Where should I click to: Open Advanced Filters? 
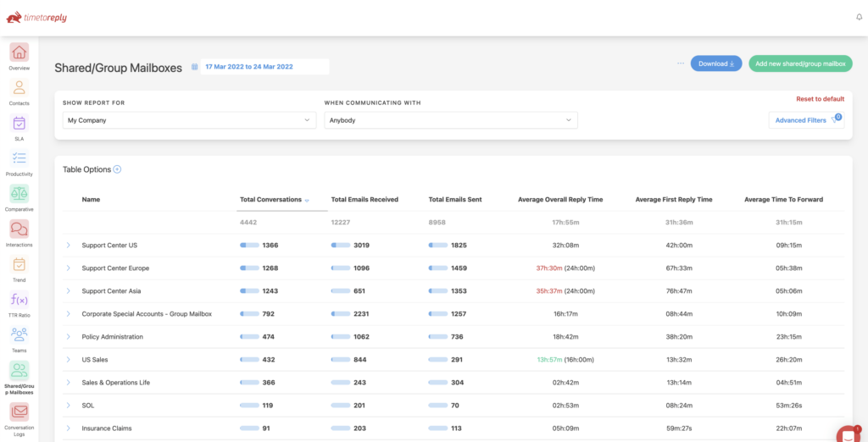(x=806, y=120)
